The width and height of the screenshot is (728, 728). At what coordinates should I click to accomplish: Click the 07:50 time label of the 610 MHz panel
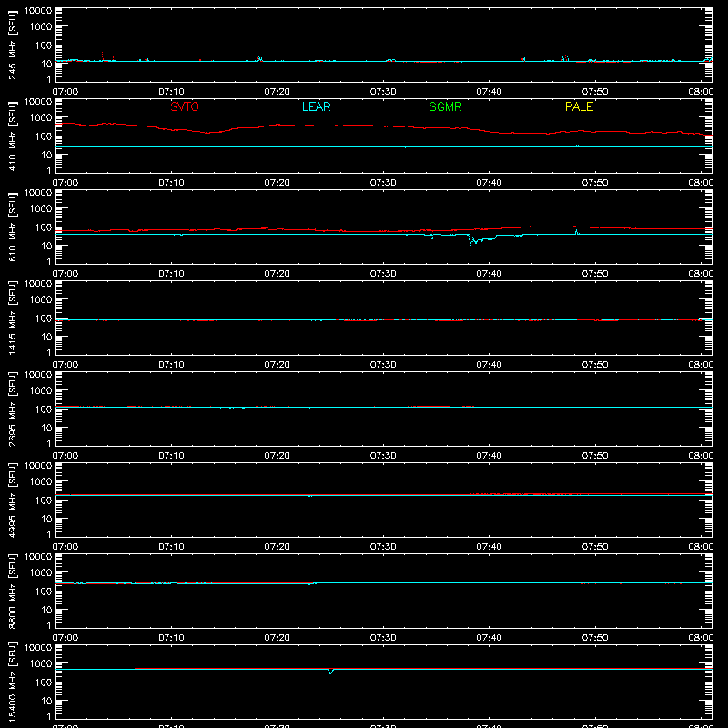(x=595, y=274)
